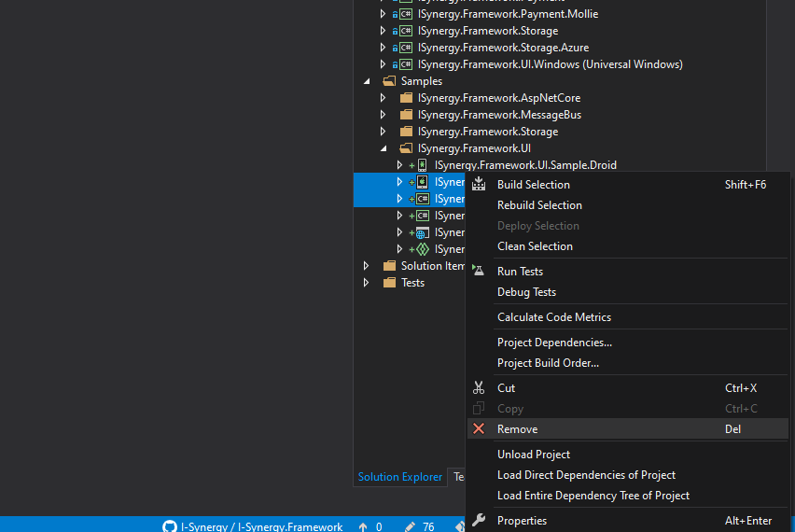Select Debug Tests menu item
This screenshot has width=795, height=532.
coord(628,292)
